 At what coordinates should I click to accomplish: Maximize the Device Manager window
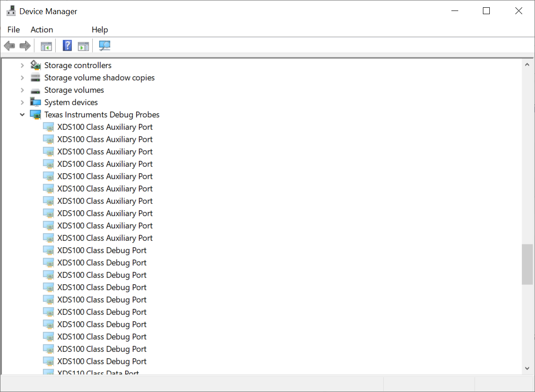(486, 11)
